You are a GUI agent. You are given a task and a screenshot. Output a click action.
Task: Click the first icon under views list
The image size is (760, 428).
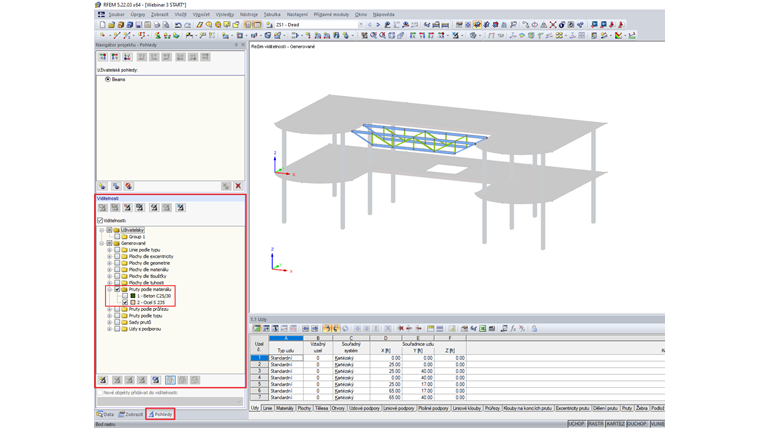click(102, 186)
